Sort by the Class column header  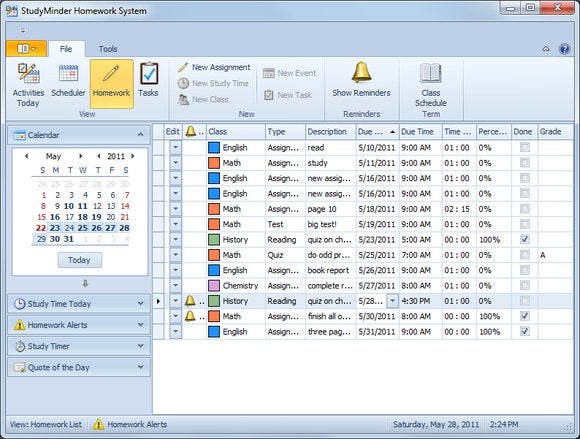point(236,132)
